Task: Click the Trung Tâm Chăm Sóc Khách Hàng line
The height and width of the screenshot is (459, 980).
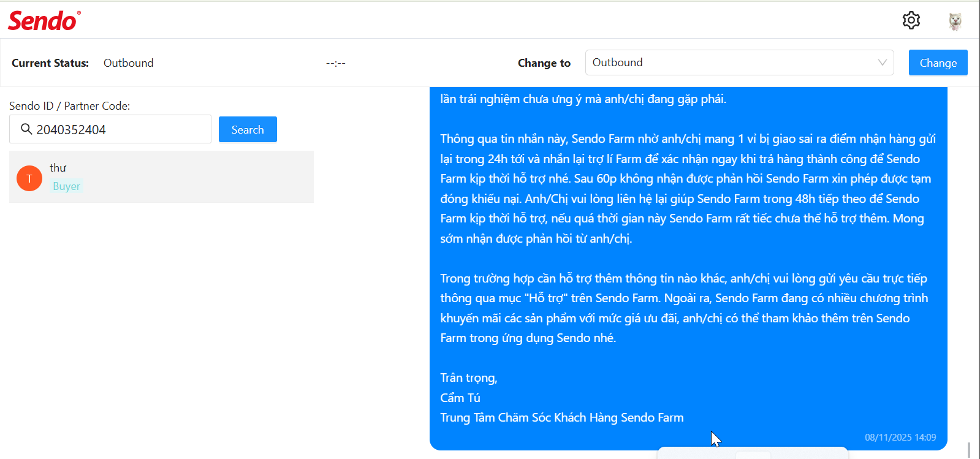Action: click(x=562, y=418)
